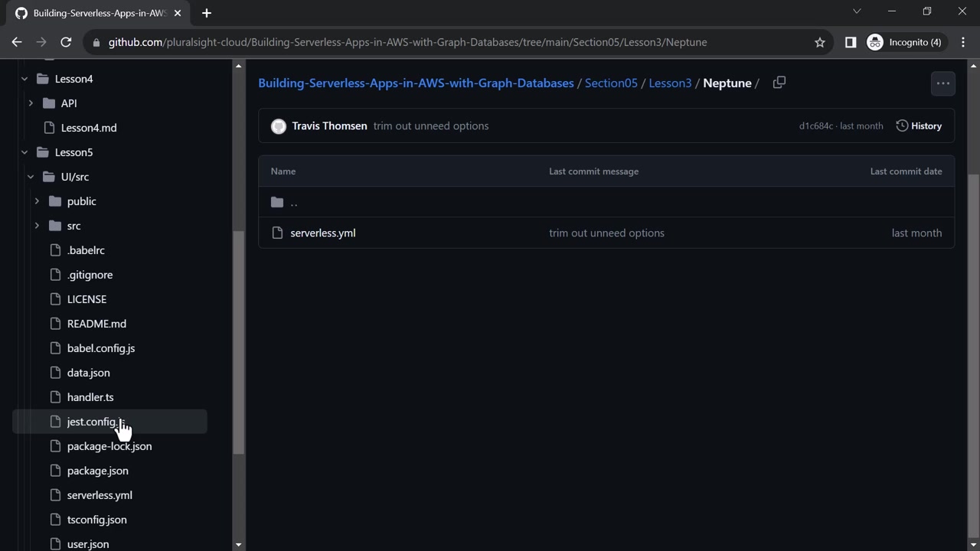The width and height of the screenshot is (980, 551).
Task: Select the public folder in tree
Action: pyautogui.click(x=82, y=201)
